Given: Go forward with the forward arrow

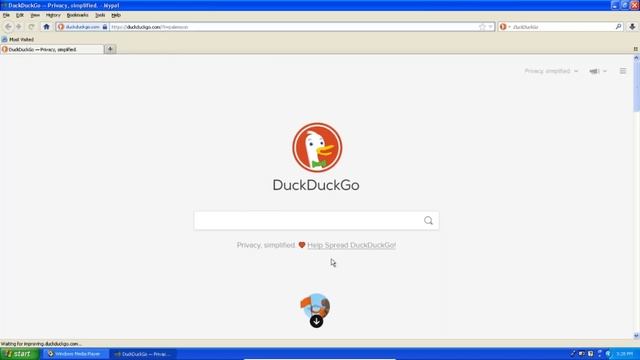Looking at the screenshot, I should coord(19,27).
